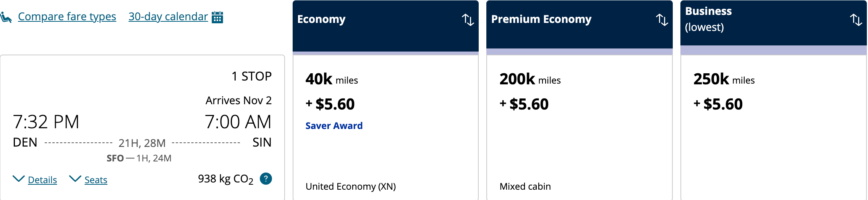This screenshot has height=200, width=868.
Task: Sort Premium Economy column with arrows icon
Action: point(662,19)
